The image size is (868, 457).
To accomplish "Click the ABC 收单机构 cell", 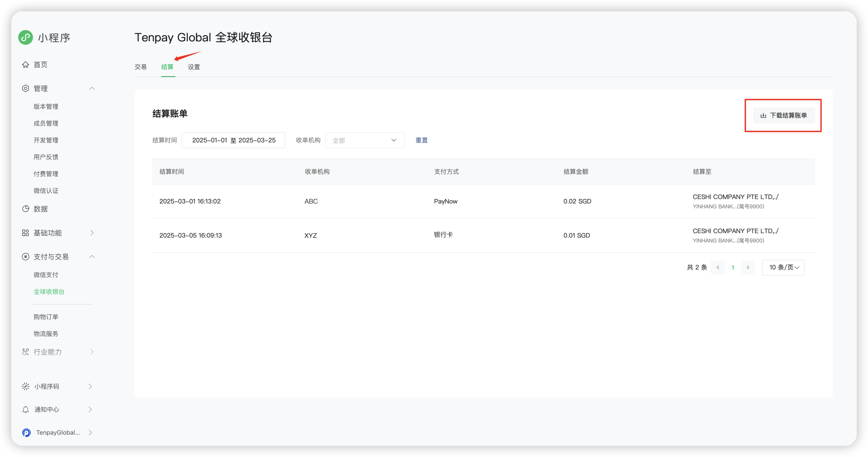I will click(x=311, y=202).
